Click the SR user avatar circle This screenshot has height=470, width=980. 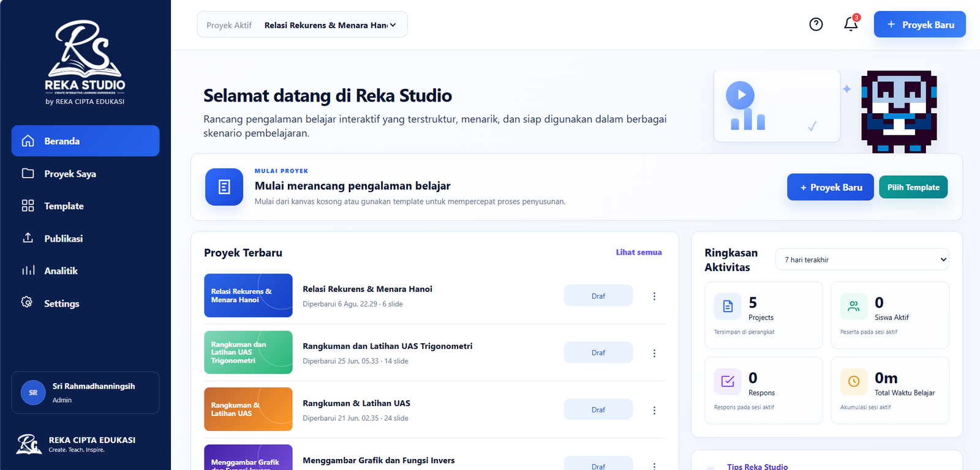click(33, 392)
